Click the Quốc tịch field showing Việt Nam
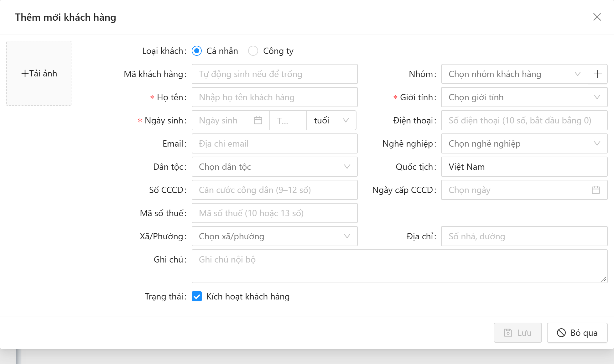 point(524,167)
